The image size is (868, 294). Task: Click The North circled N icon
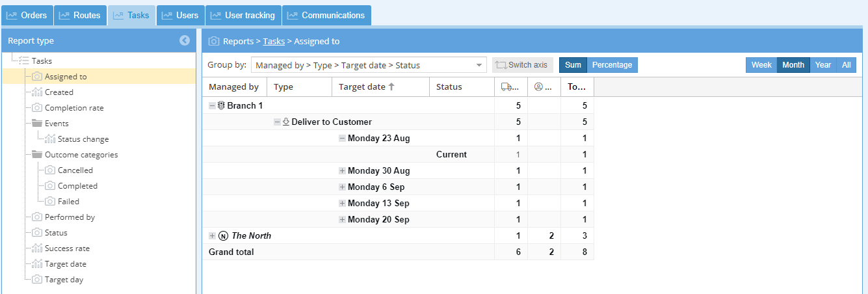[x=223, y=235]
